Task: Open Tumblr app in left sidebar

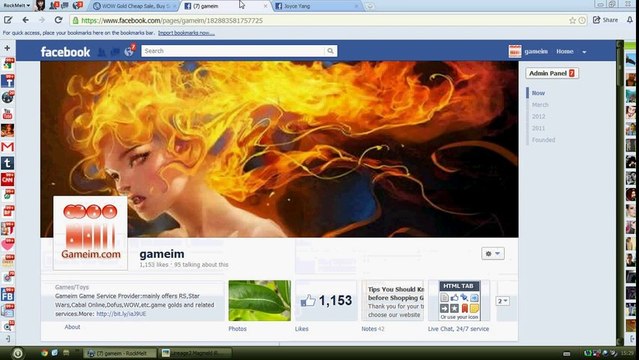Action: [x=7, y=163]
